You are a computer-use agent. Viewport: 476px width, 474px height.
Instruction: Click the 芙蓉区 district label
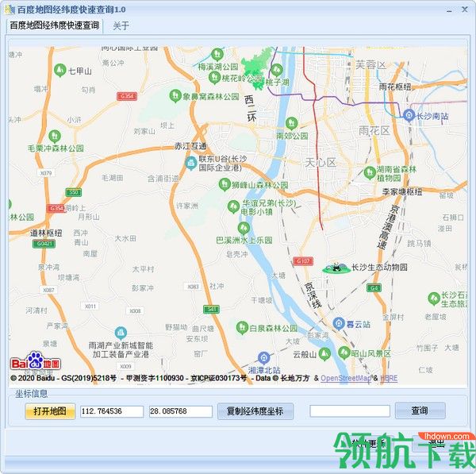pos(370,65)
